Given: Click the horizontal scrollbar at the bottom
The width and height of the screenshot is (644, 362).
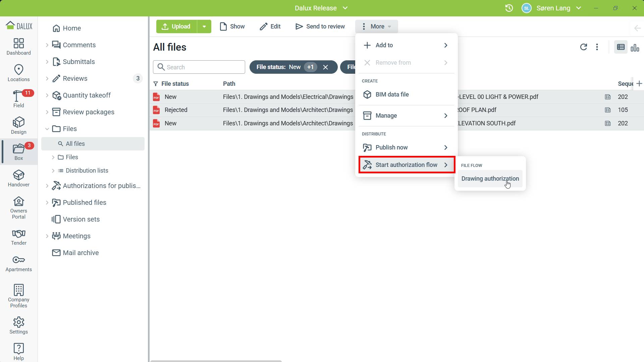Looking at the screenshot, I should pyautogui.click(x=216, y=361).
